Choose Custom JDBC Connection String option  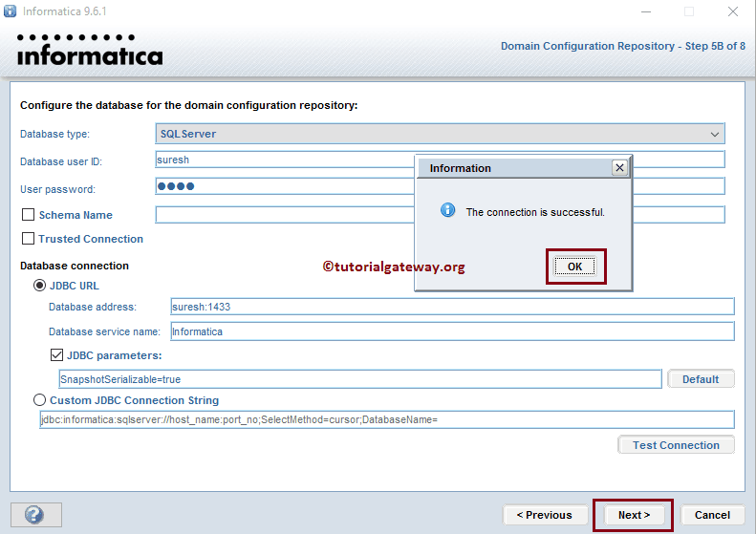point(39,400)
